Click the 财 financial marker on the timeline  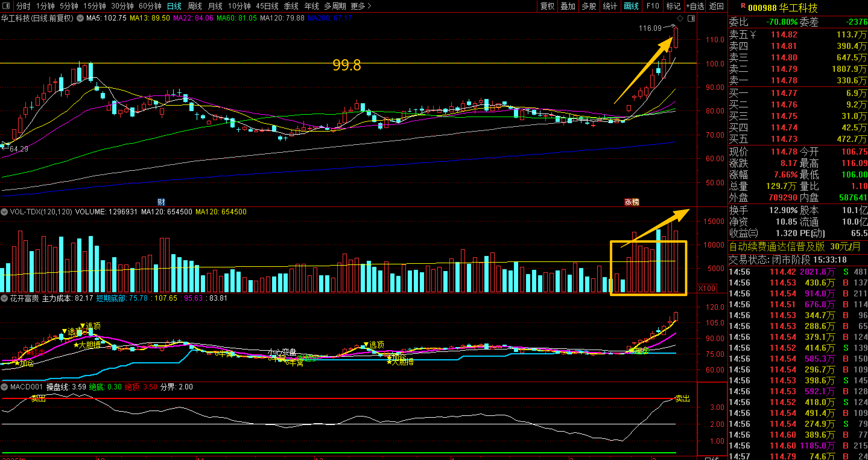coord(161,202)
